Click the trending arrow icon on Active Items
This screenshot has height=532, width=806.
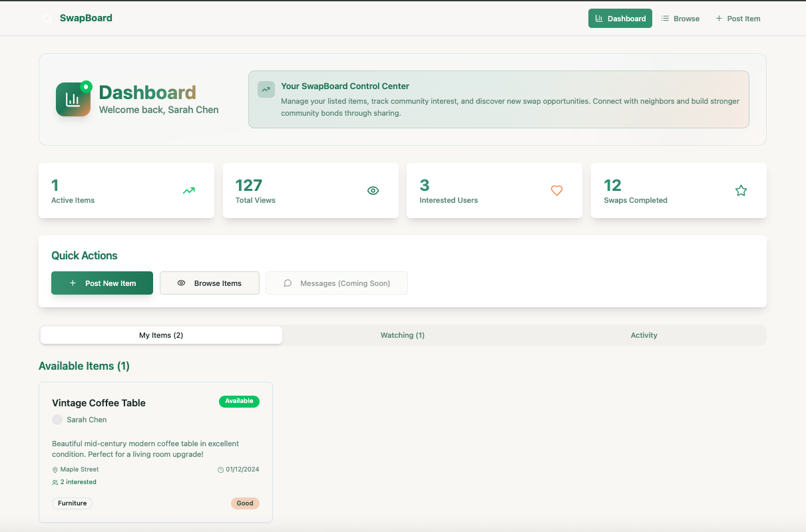click(x=188, y=190)
